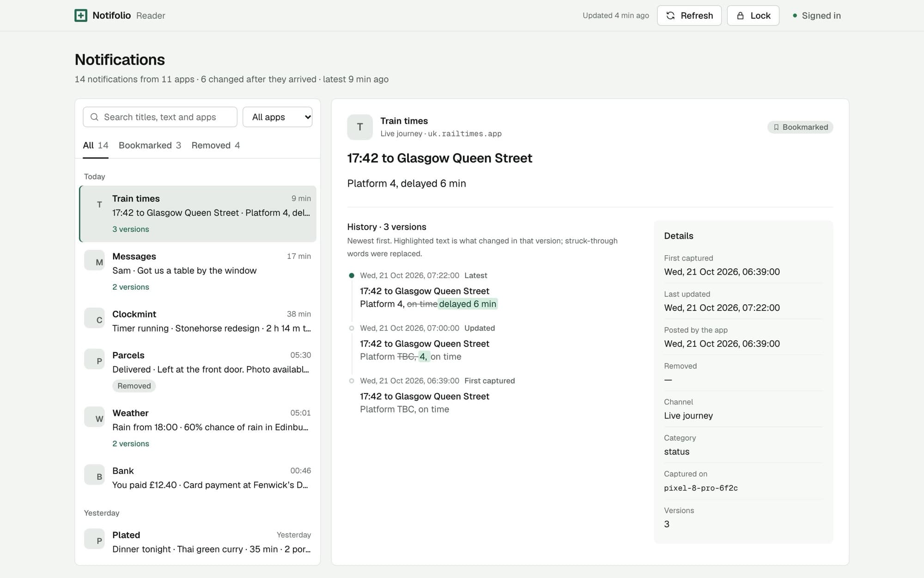Select the Latest version marker at 07:22:00

click(x=352, y=276)
